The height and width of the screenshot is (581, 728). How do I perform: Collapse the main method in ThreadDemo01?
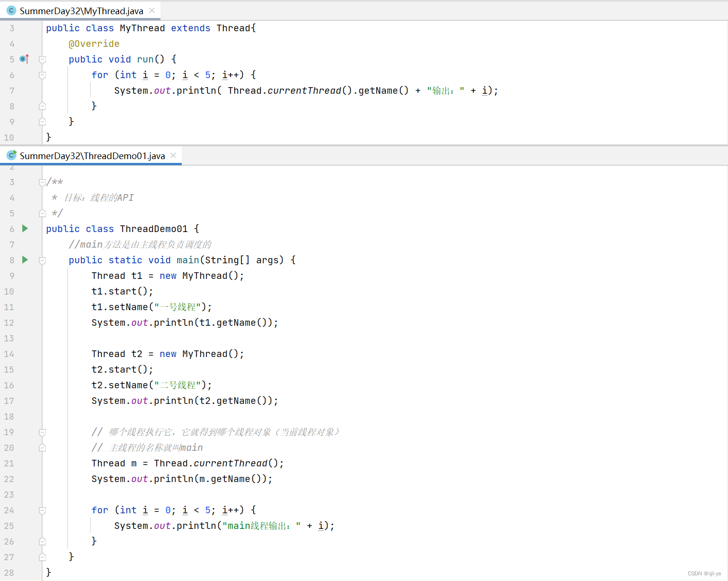point(42,260)
